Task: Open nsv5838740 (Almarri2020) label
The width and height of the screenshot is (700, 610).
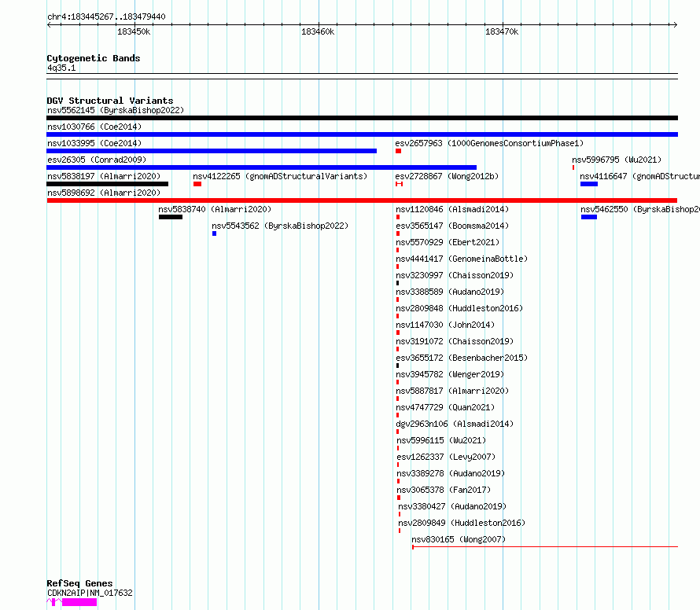Action: tap(215, 209)
